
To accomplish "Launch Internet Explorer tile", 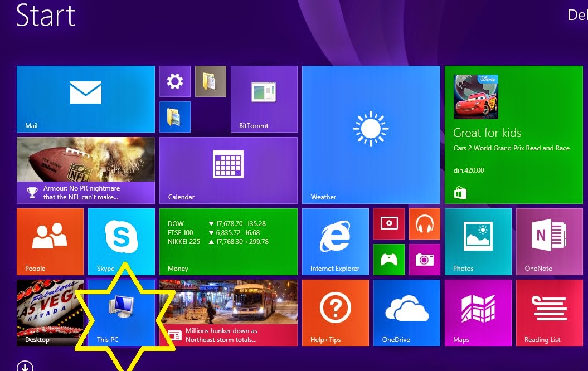I will (x=336, y=242).
